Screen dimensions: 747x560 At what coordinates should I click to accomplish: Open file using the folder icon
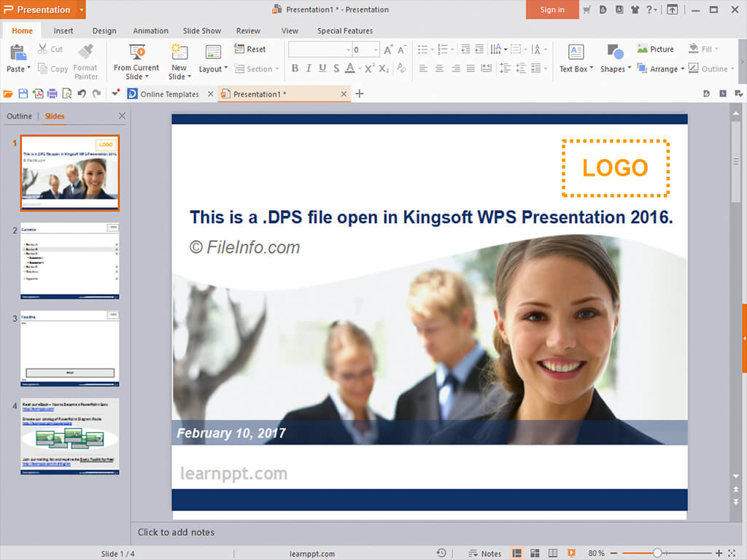pos(8,94)
